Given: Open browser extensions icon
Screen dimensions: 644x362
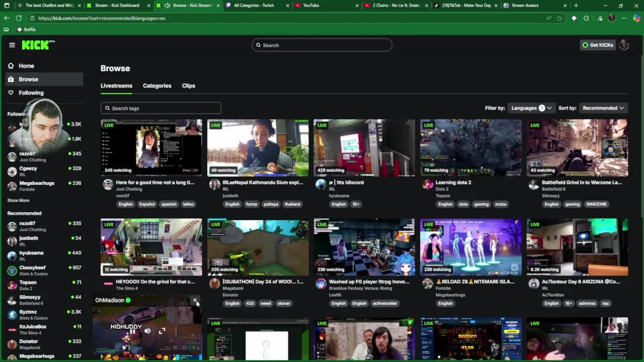Looking at the screenshot, I should [586, 18].
